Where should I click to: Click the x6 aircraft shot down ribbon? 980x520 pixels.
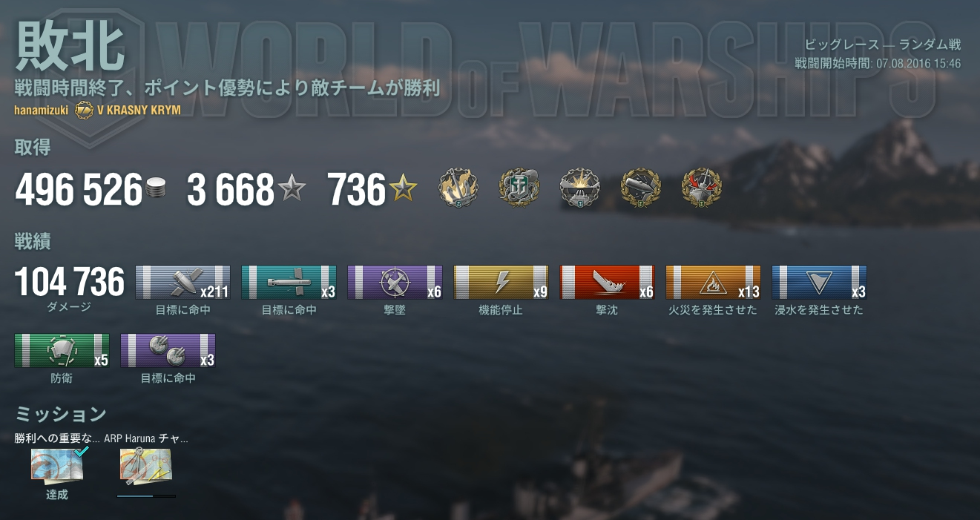tap(395, 283)
